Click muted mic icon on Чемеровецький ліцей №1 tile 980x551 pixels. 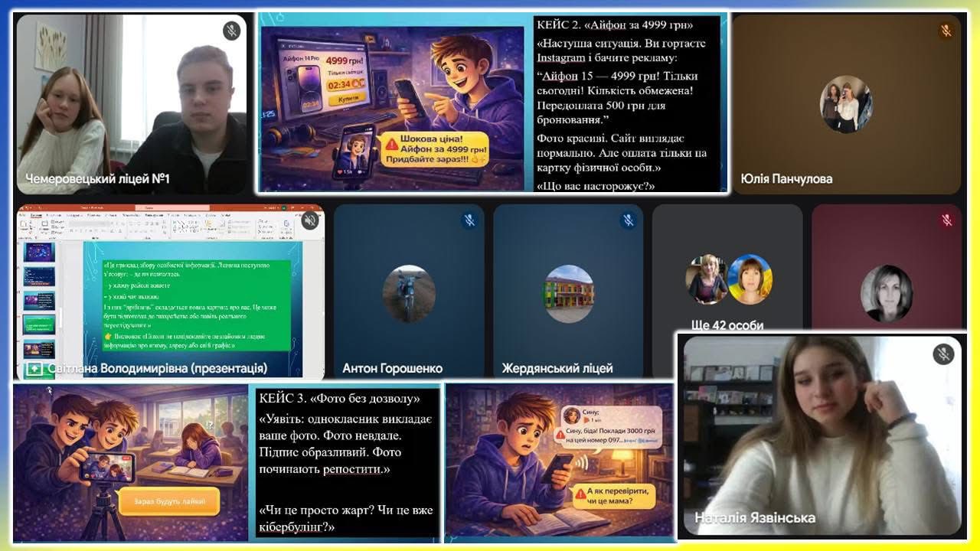coord(231,31)
